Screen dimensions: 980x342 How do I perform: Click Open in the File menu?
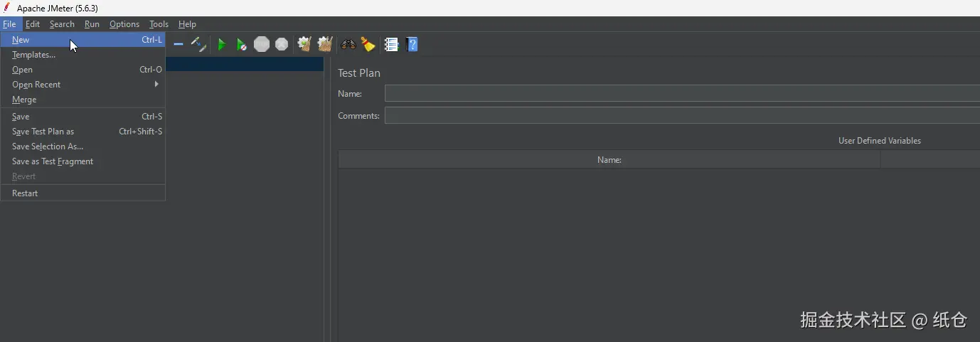pos(83,70)
